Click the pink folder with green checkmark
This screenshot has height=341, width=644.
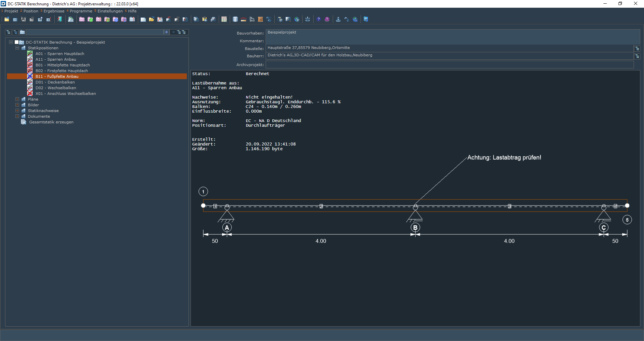(x=90, y=19)
